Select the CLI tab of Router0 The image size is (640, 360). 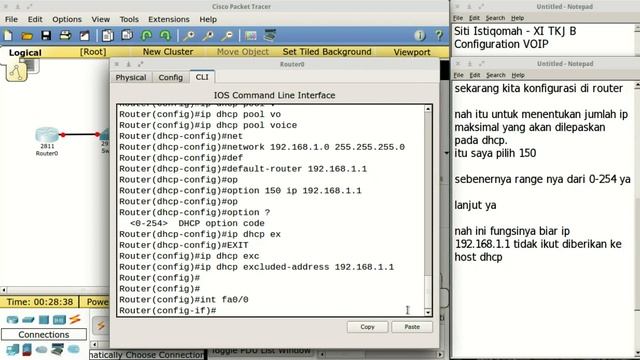tap(202, 77)
